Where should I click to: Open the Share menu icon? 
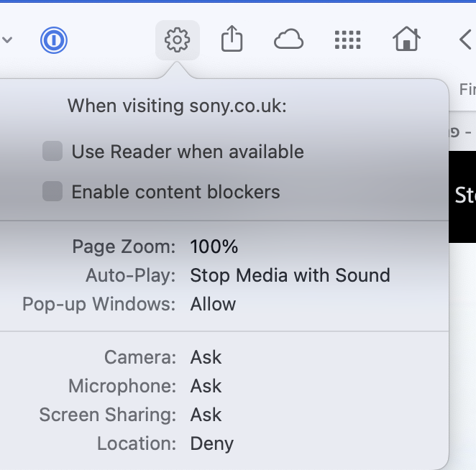[x=232, y=40]
